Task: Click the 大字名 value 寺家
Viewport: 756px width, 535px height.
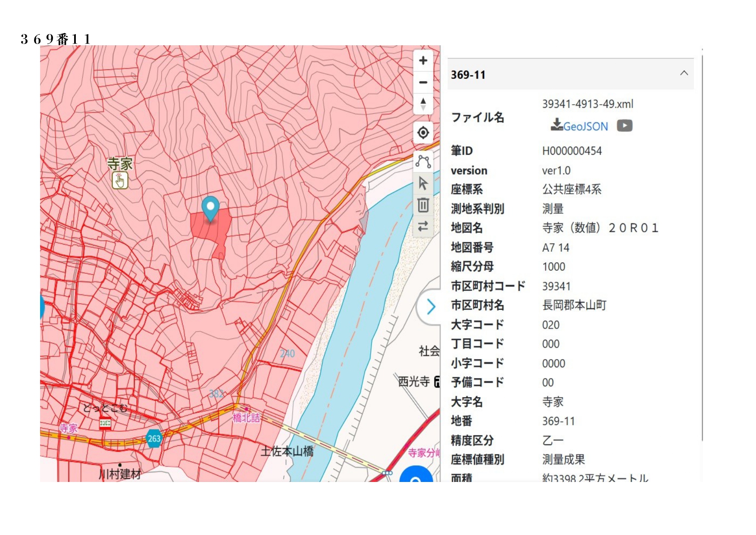Action: [x=553, y=402]
